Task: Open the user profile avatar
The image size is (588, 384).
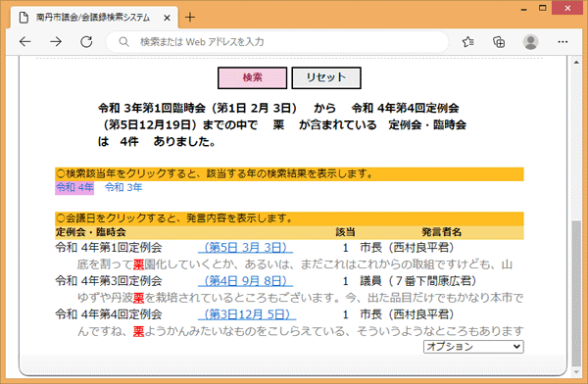Action: click(530, 41)
